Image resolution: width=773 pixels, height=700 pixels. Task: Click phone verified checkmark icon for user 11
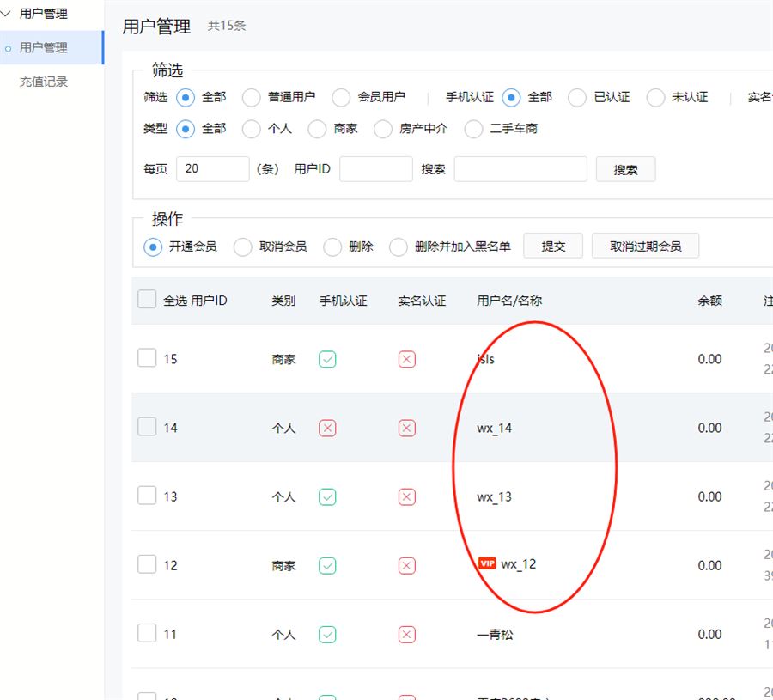(327, 634)
